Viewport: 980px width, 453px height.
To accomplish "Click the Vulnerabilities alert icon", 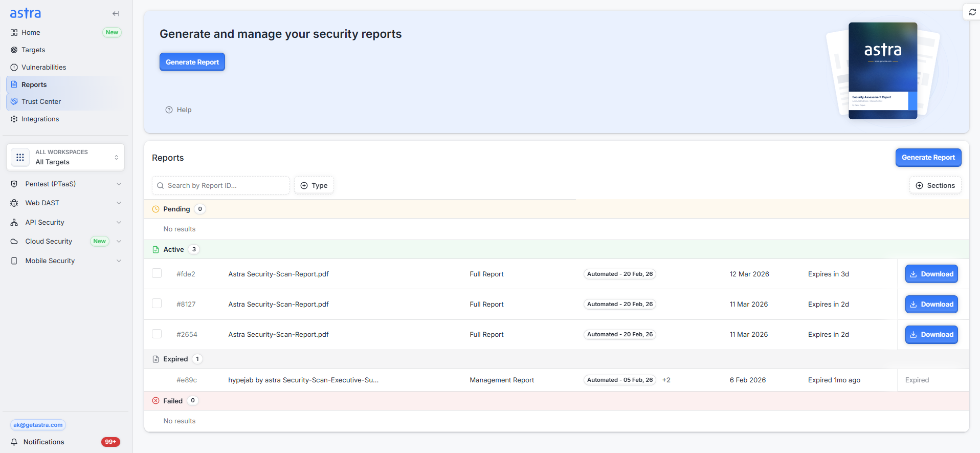I will coord(14,67).
